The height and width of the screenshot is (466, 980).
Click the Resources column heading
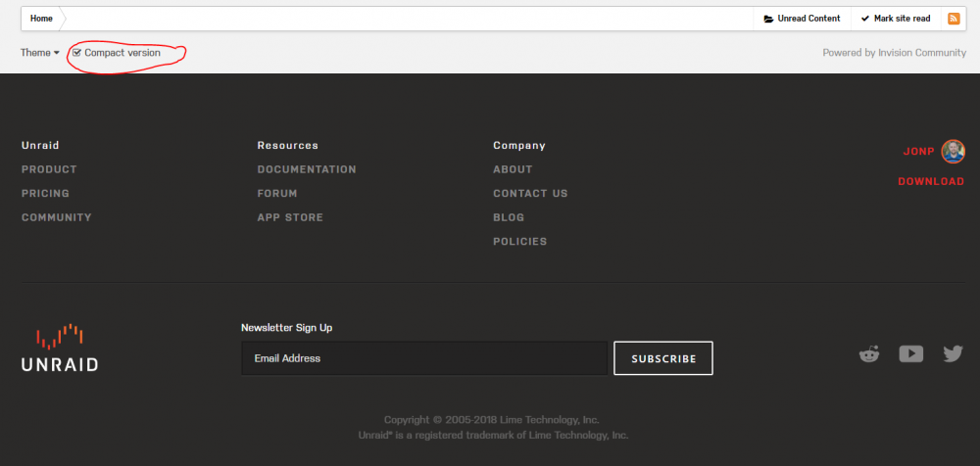(x=288, y=145)
